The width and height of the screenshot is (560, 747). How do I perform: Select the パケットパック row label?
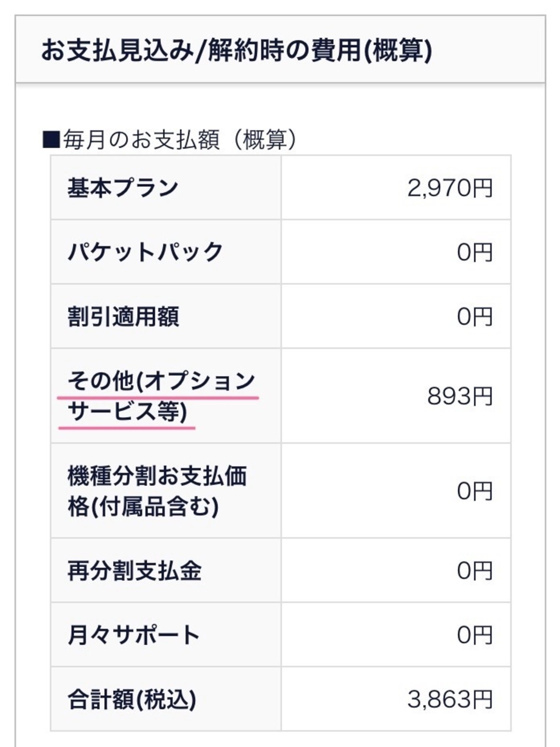click(x=145, y=252)
